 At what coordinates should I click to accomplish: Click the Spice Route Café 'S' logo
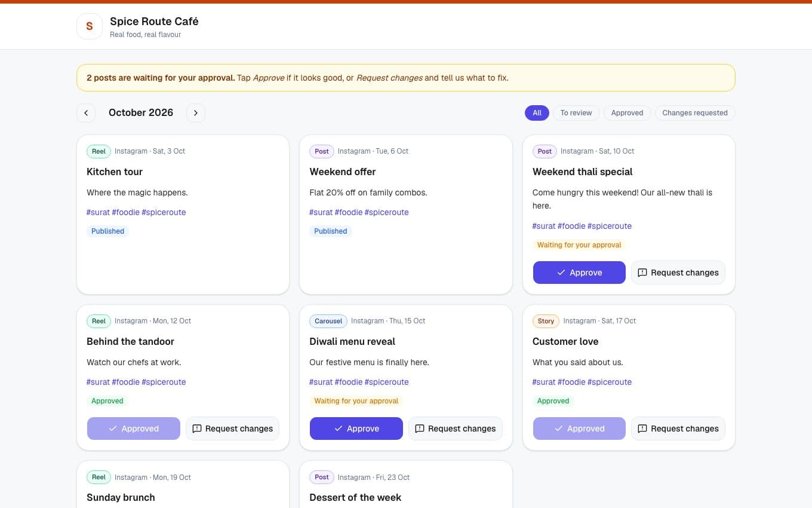[x=90, y=26]
